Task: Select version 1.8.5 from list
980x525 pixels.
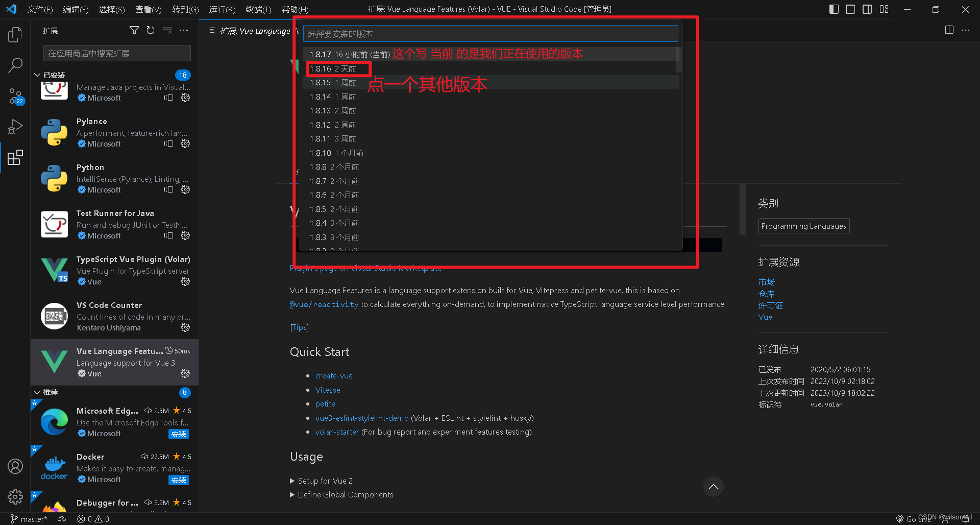Action: click(490, 209)
